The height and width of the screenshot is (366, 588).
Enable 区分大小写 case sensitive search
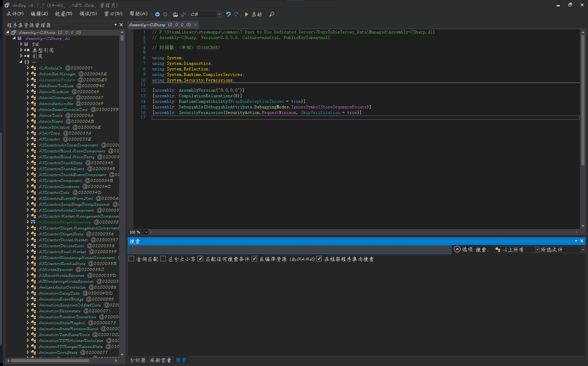pyautogui.click(x=163, y=259)
